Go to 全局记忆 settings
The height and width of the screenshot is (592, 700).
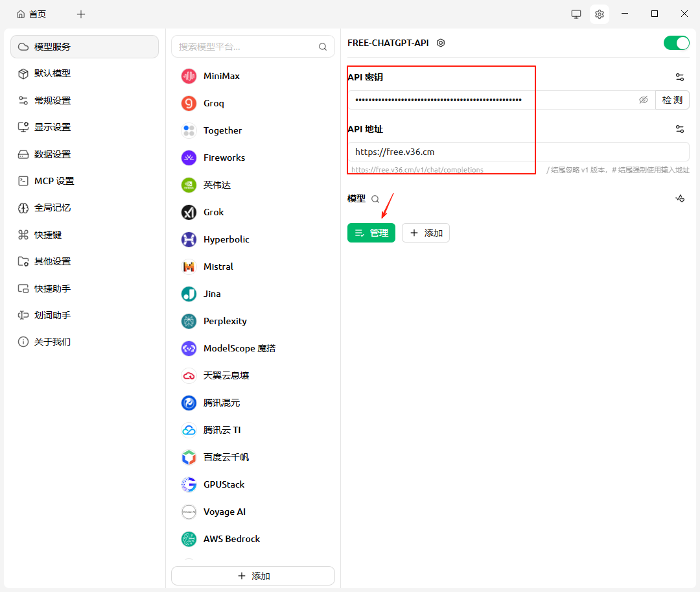84,207
